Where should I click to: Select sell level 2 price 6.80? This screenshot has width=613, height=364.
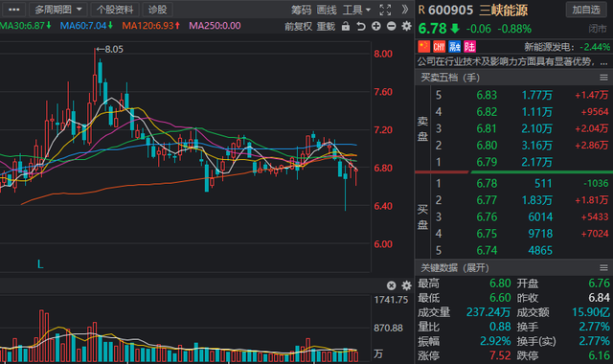click(x=487, y=146)
